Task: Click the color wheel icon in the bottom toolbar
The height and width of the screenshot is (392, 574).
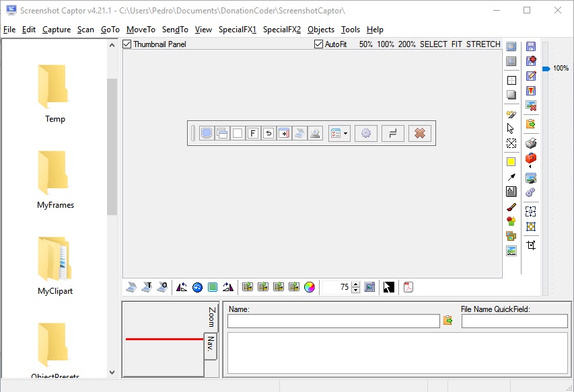Action: pyautogui.click(x=309, y=286)
